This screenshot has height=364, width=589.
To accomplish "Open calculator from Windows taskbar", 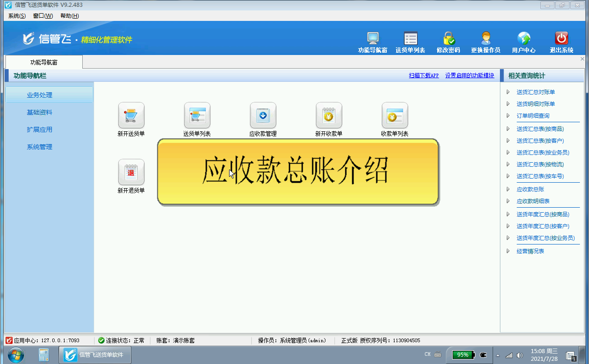I will pyautogui.click(x=44, y=355).
